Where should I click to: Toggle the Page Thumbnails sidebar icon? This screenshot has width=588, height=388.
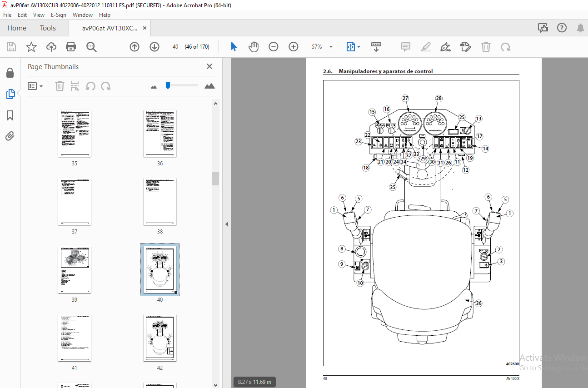pyautogui.click(x=10, y=94)
